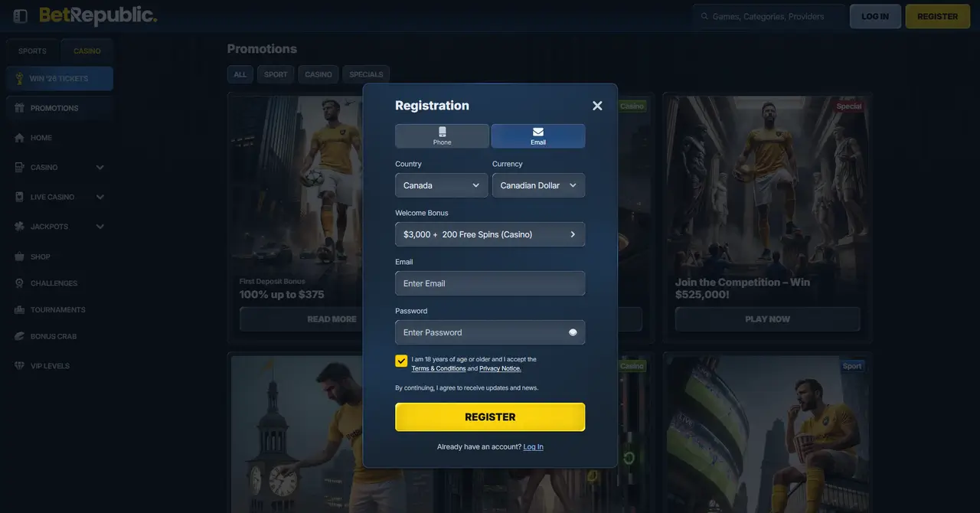Viewport: 980px width, 513px height.
Task: Click the Log In link in dialog
Action: 534,447
